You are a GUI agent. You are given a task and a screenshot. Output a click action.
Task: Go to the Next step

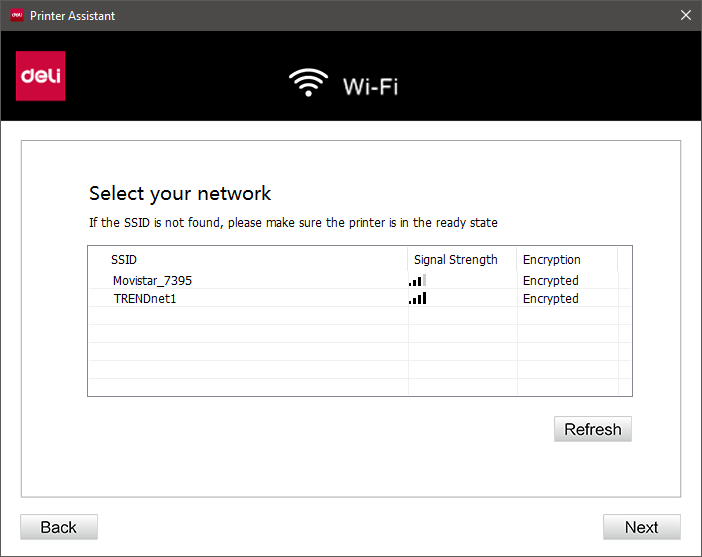tap(641, 527)
